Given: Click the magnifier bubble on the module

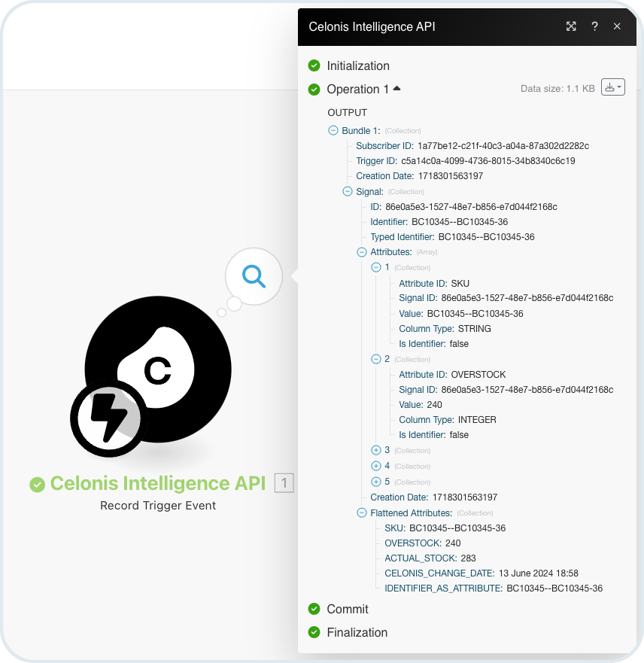Looking at the screenshot, I should [x=254, y=276].
